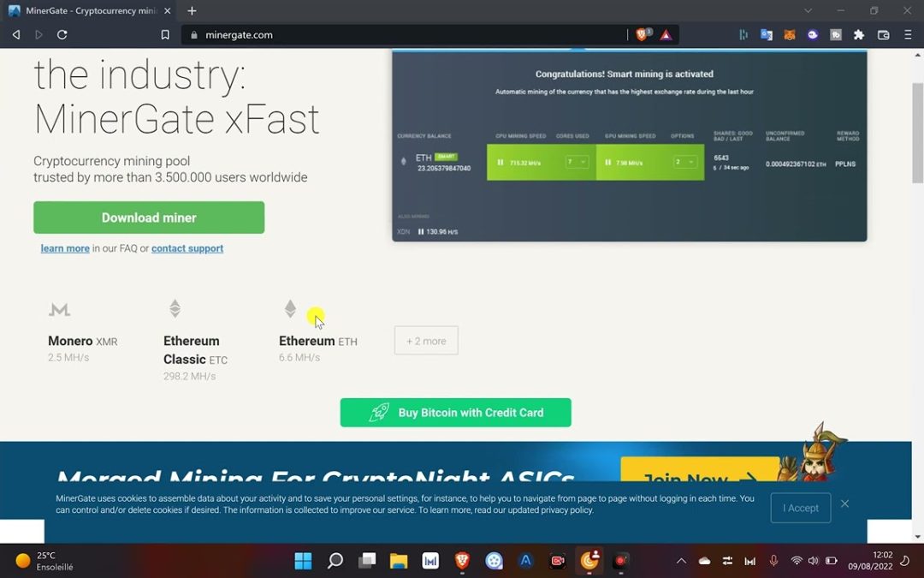Select the Ethereum ETH label
The height and width of the screenshot is (578, 924).
[318, 341]
